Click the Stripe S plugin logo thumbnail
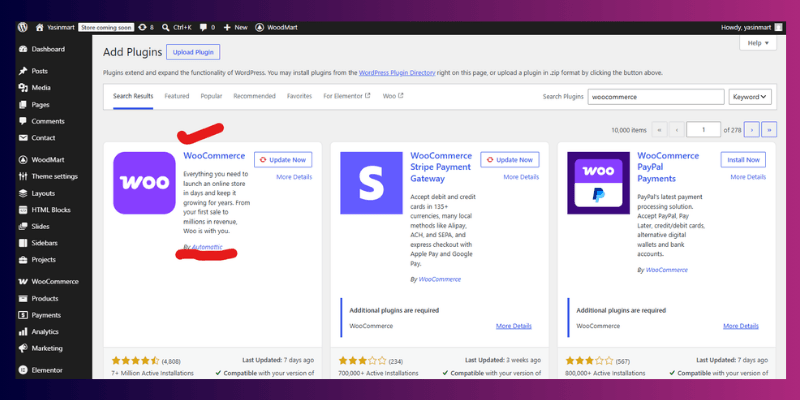The image size is (800, 400). pyautogui.click(x=371, y=183)
